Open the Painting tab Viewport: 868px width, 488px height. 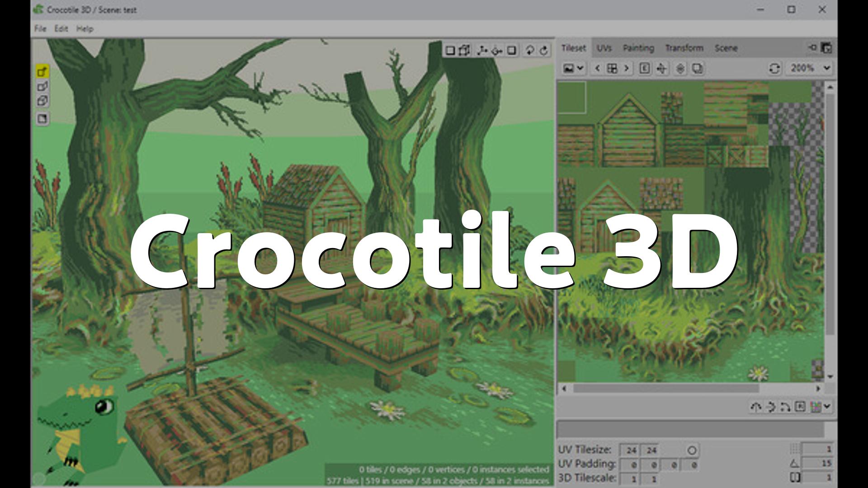click(638, 48)
